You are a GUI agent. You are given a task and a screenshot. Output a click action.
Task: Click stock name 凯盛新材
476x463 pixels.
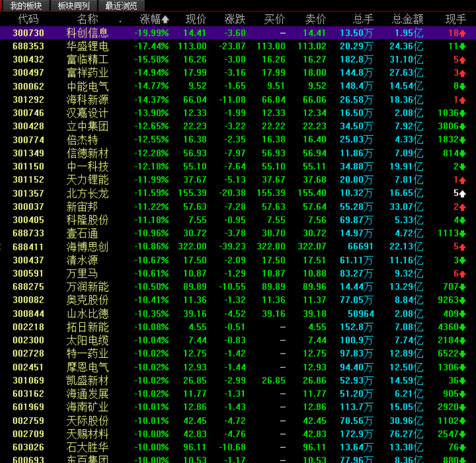pos(87,381)
